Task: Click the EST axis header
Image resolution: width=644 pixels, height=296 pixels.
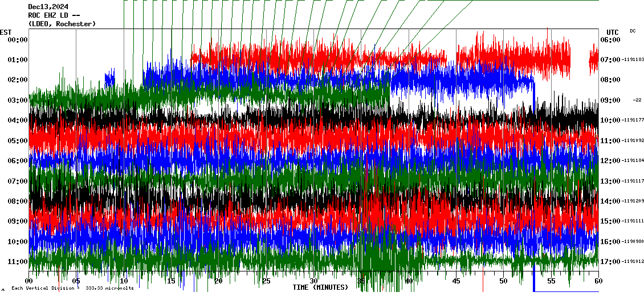Action: tap(6, 32)
